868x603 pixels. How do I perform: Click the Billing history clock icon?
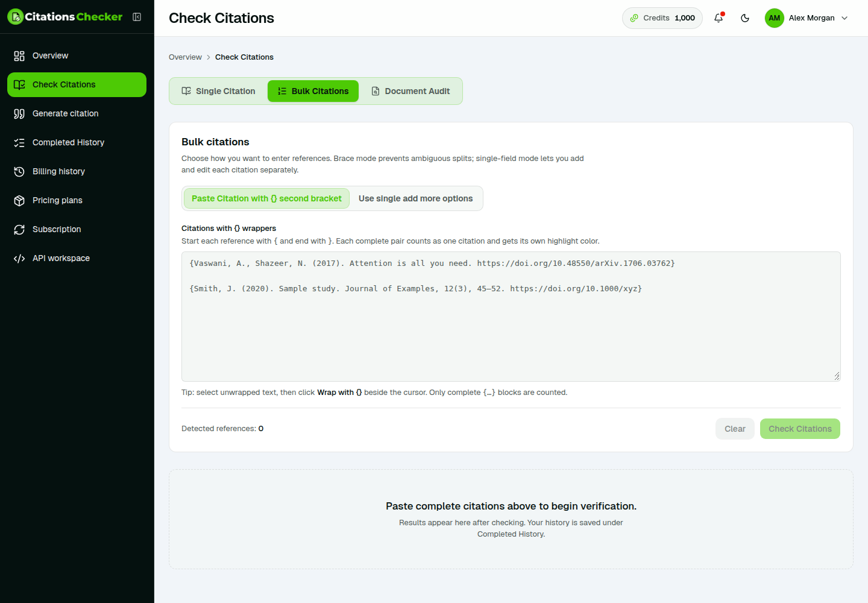[x=19, y=171]
